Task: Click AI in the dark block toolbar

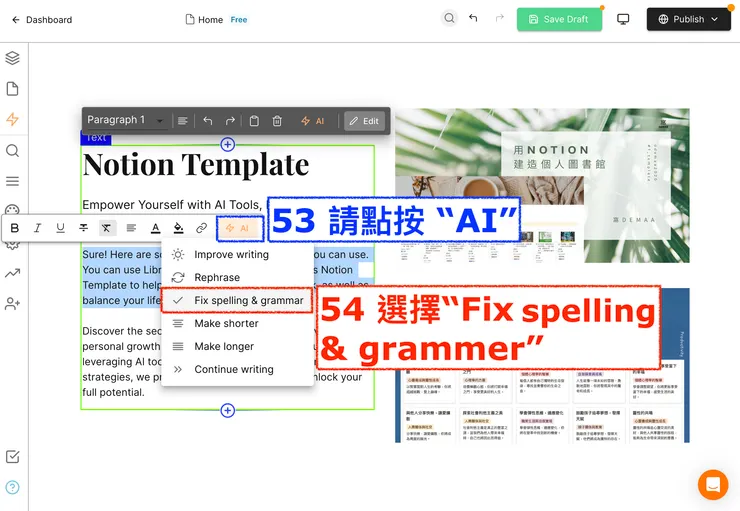Action: 313,121
